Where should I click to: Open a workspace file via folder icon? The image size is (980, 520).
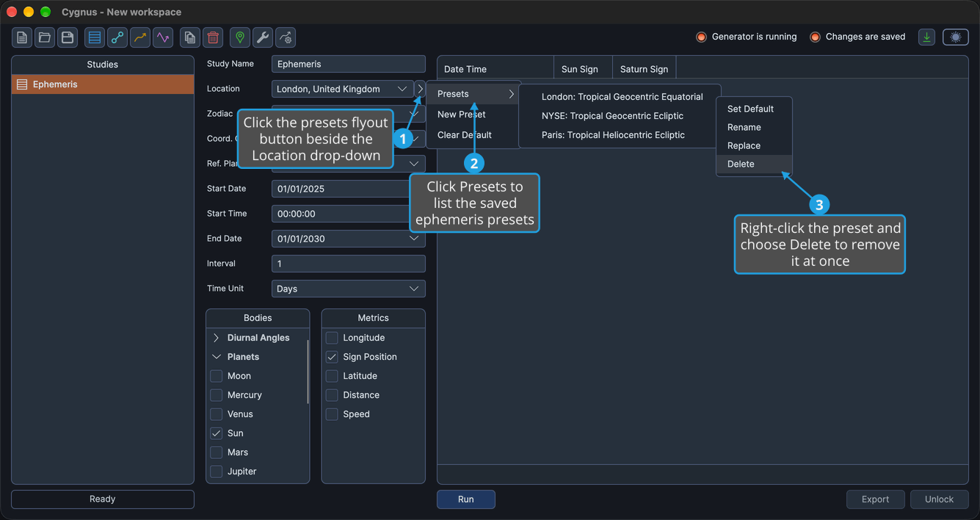click(45, 37)
